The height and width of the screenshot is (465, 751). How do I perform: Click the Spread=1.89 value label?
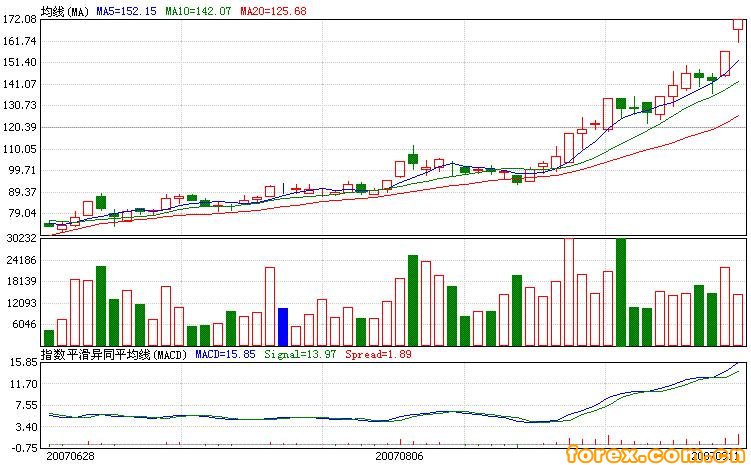coord(378,354)
